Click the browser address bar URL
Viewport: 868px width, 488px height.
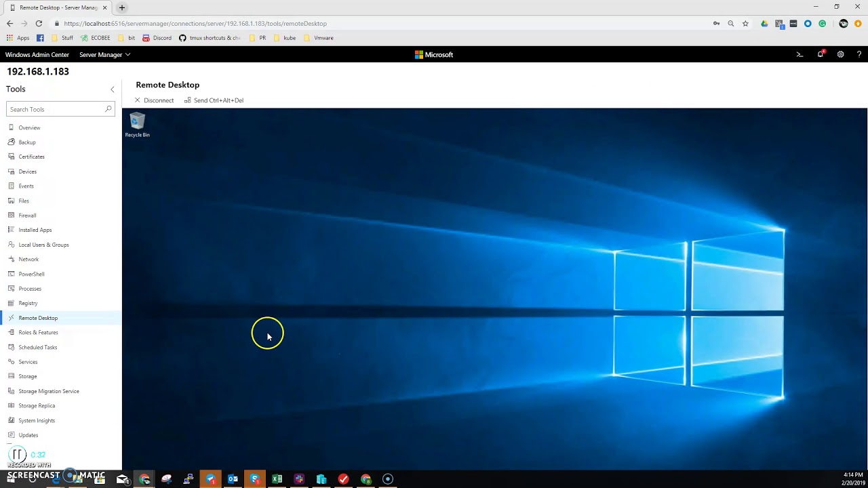(x=195, y=24)
